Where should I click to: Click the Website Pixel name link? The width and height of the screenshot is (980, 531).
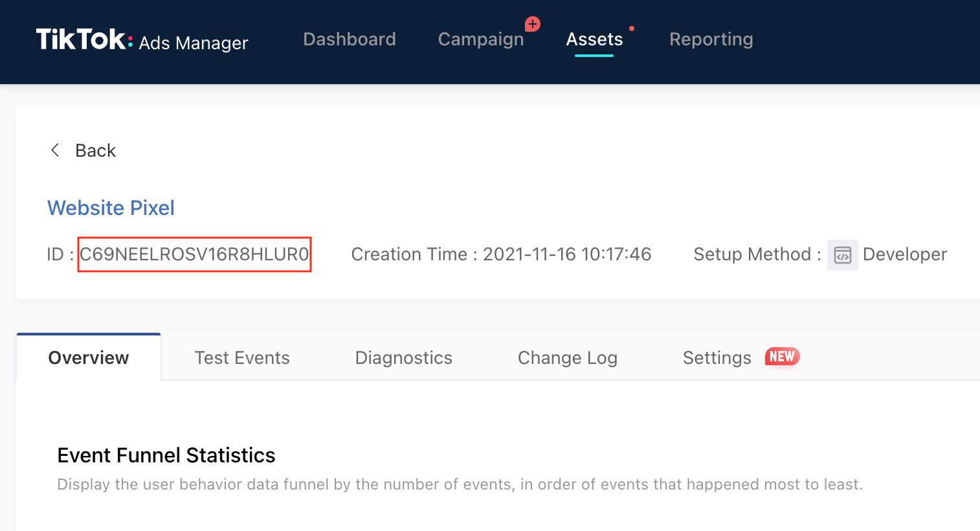point(111,208)
